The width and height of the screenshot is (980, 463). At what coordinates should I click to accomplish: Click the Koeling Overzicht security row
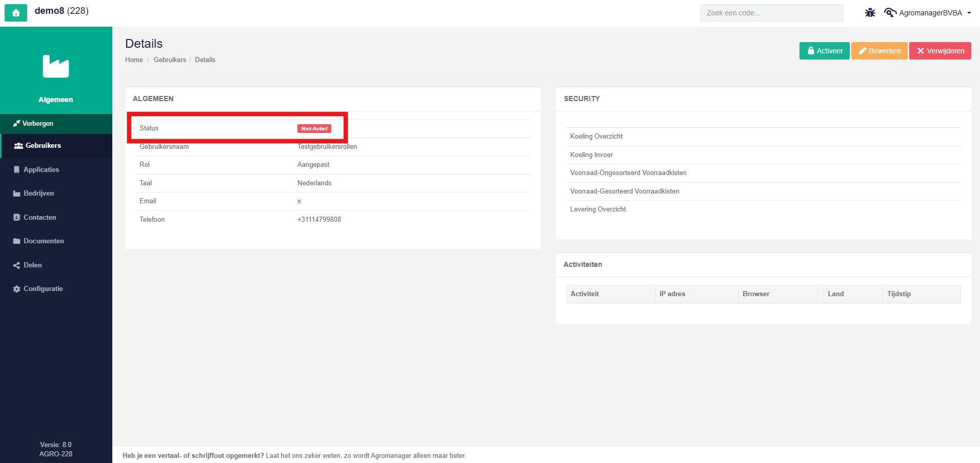pyautogui.click(x=763, y=137)
